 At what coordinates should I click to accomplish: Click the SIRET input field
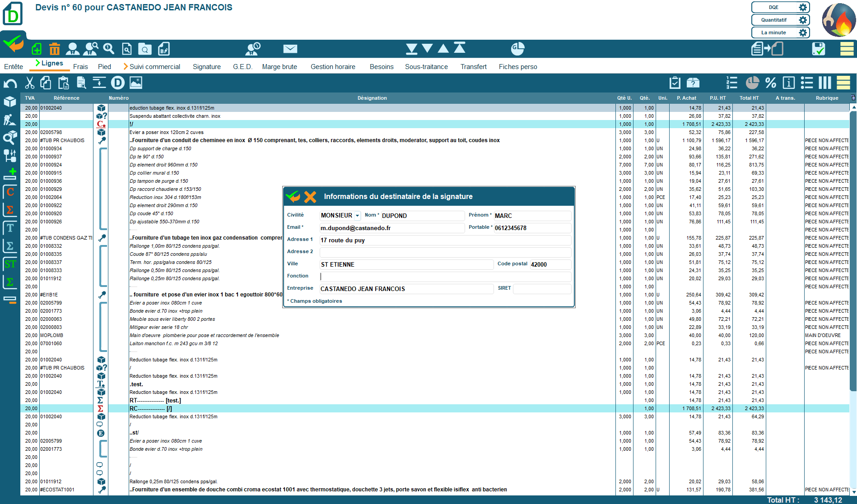[x=542, y=289]
